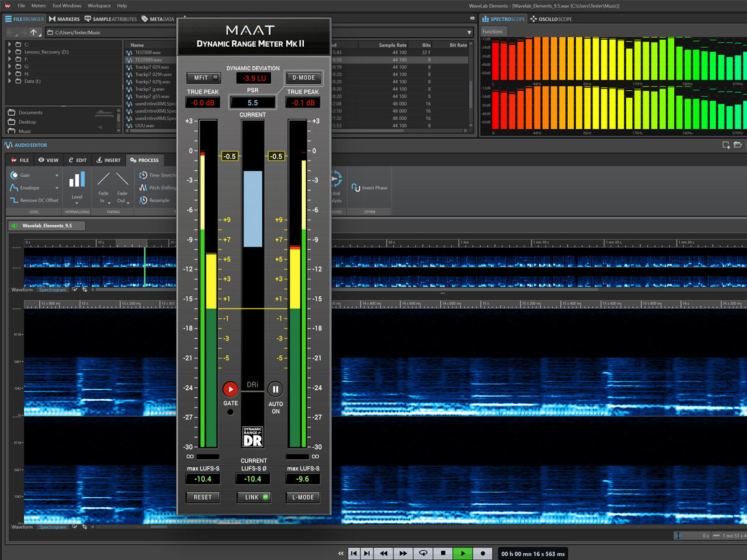This screenshot has width=747, height=560.
Task: Apply Remove DC Offset
Action: 34,200
